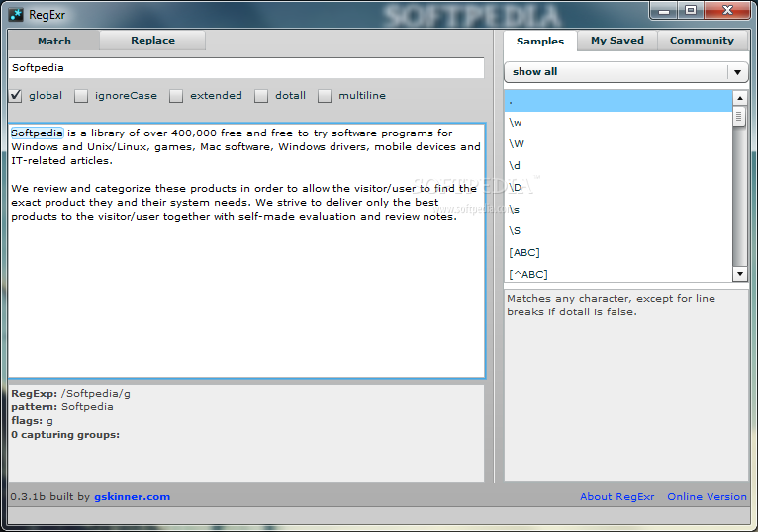The width and height of the screenshot is (758, 532).
Task: Select the '\s' sample
Action: (618, 210)
